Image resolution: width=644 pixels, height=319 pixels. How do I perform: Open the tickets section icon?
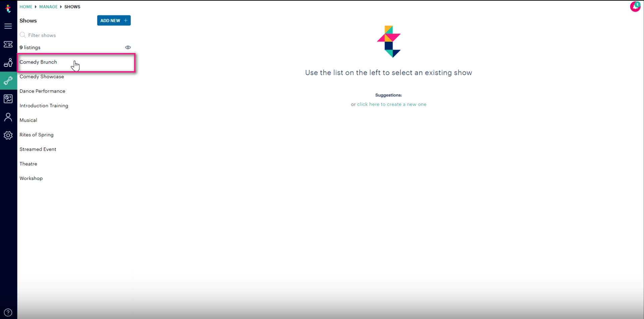[8, 44]
